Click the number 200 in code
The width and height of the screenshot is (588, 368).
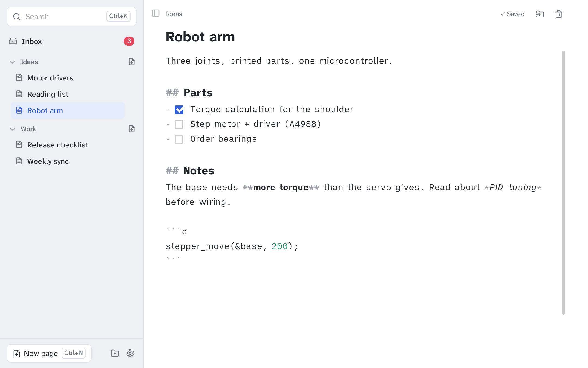[280, 246]
